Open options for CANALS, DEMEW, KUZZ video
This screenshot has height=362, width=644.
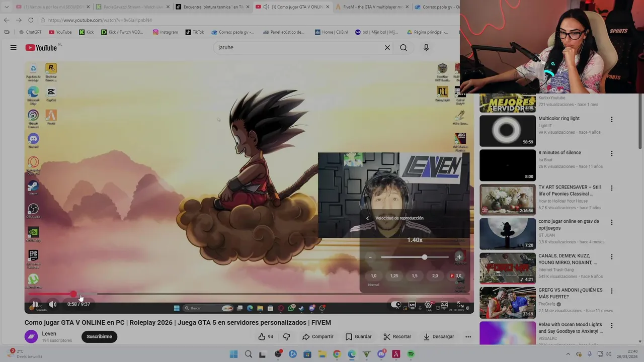(612, 257)
